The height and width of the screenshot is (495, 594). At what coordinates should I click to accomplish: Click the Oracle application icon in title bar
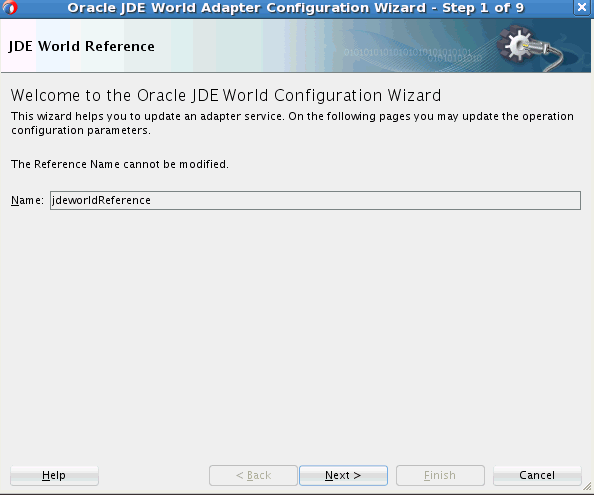9,8
